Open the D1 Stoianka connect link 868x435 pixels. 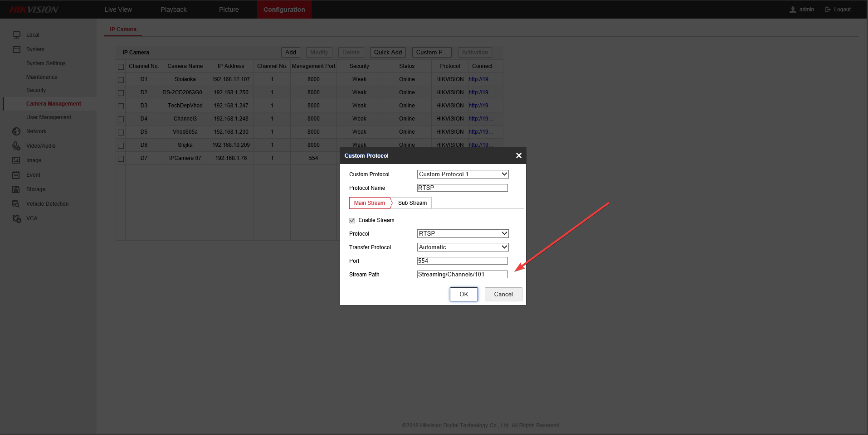[481, 79]
